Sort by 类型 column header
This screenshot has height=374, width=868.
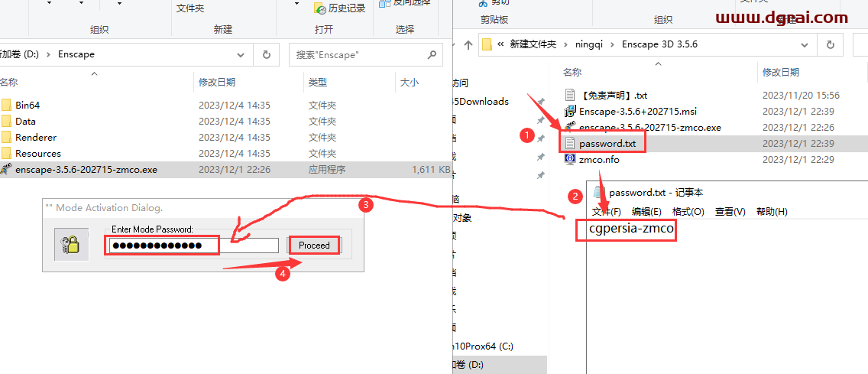[318, 83]
